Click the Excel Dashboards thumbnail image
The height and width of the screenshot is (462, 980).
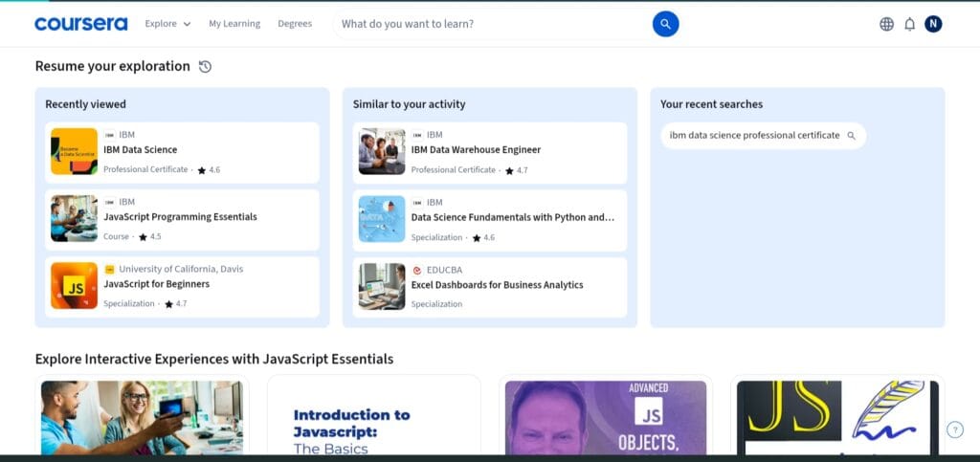point(382,286)
